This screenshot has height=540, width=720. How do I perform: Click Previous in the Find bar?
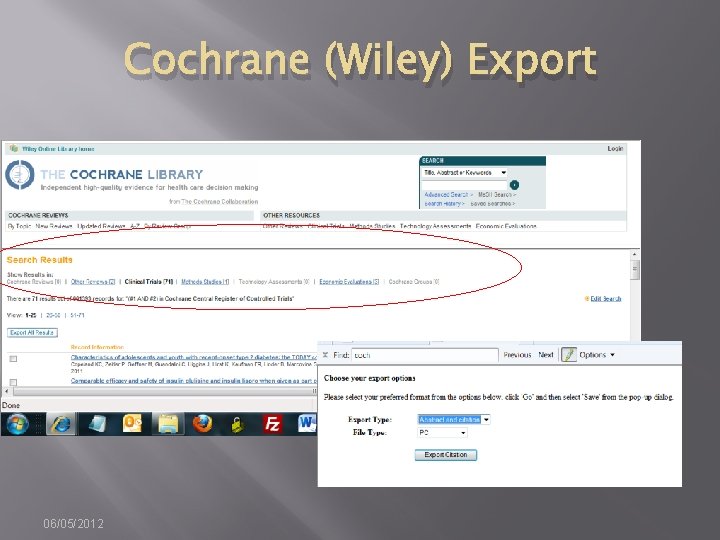[517, 355]
